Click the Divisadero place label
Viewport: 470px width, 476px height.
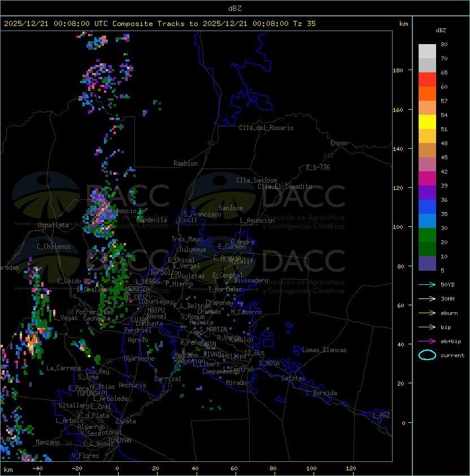coord(251,280)
